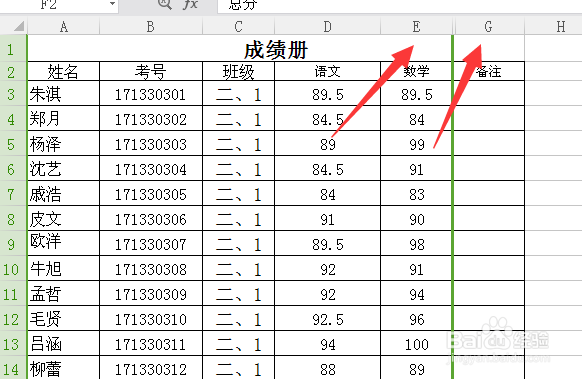Click the name cell 戚浩
The image size is (582, 379).
tap(63, 194)
